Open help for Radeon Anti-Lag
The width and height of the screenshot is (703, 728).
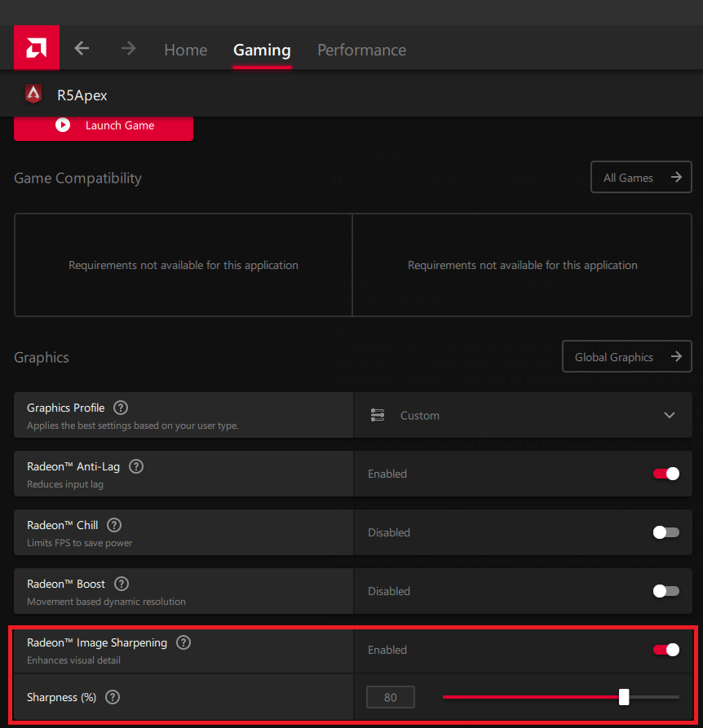click(x=136, y=466)
